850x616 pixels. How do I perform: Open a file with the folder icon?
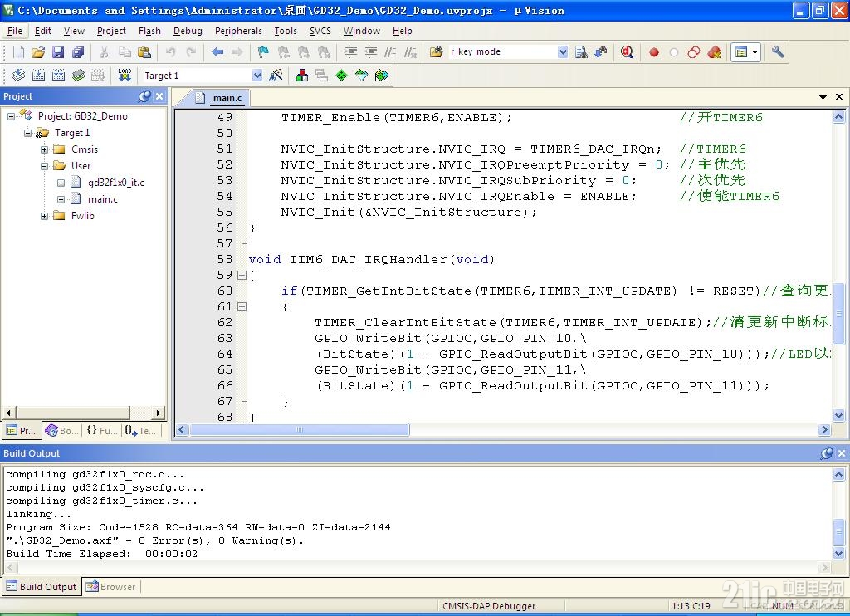tap(38, 52)
